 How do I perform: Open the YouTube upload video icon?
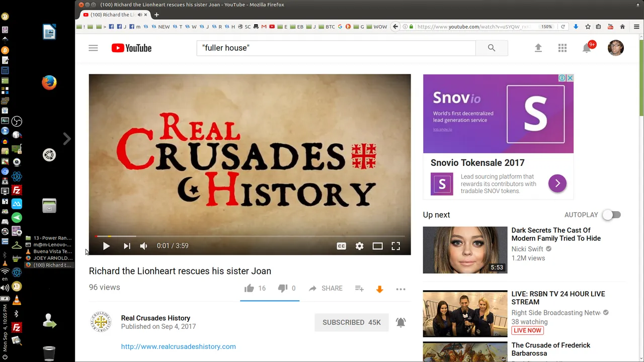click(x=538, y=48)
